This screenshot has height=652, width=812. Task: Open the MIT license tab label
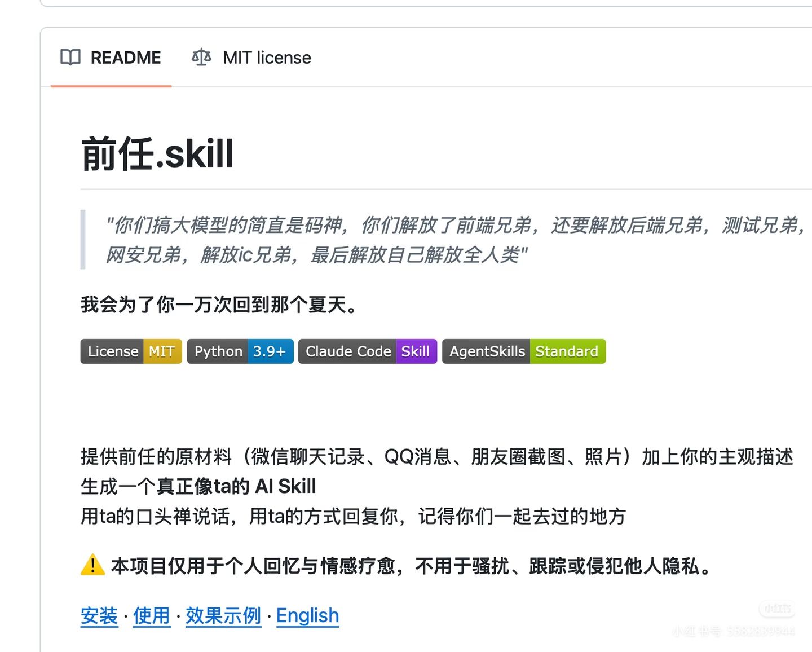pos(267,58)
